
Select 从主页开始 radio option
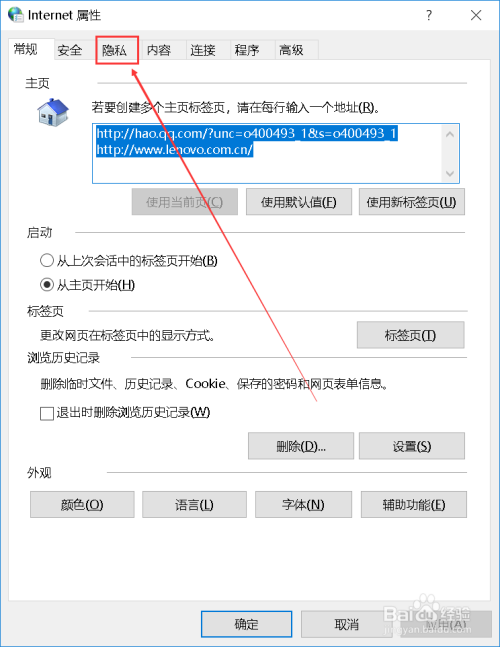coord(47,285)
